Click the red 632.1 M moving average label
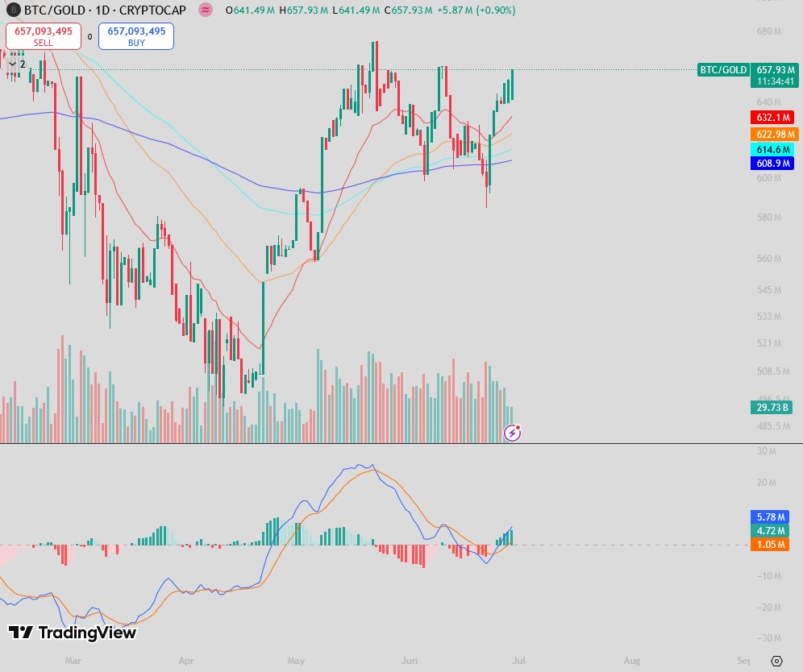This screenshot has width=803, height=672. tap(772, 117)
